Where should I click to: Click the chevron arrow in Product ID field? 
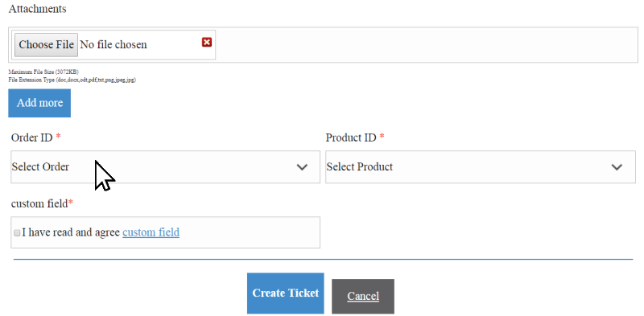[x=617, y=167]
